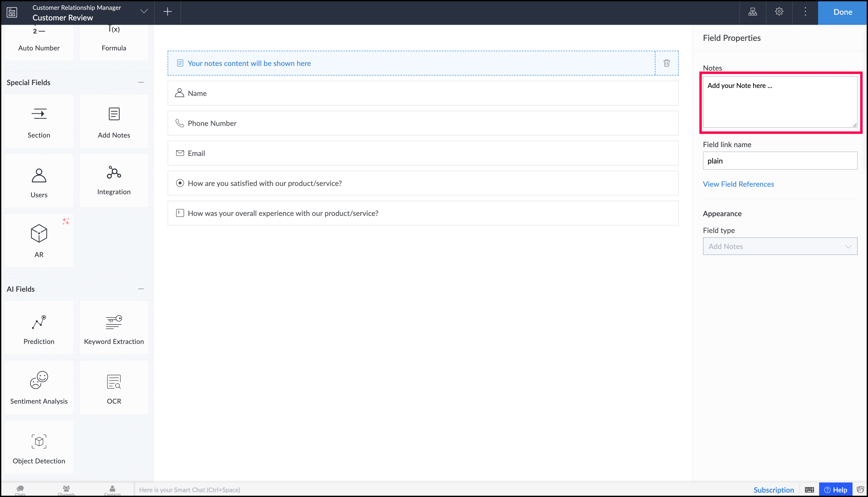Open the workflow hierarchy icon in header
Viewport: 868px width, 497px height.
pos(753,12)
